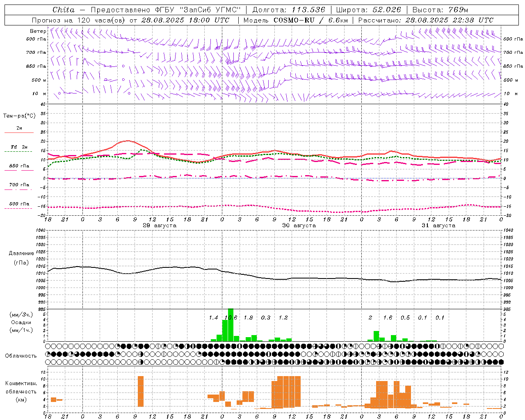Screen dimensions: 525x420
Task: Click the red solid line sample under "2м"
Action: coord(19,133)
